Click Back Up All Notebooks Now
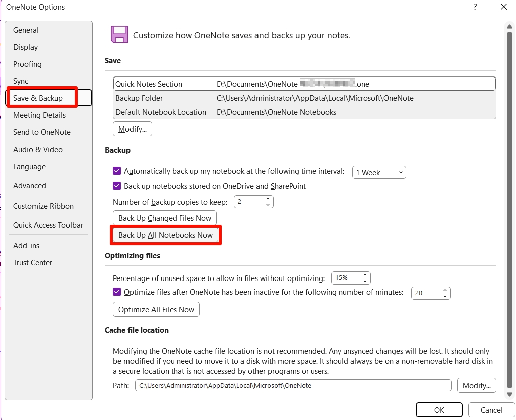The image size is (516, 420). 166,235
